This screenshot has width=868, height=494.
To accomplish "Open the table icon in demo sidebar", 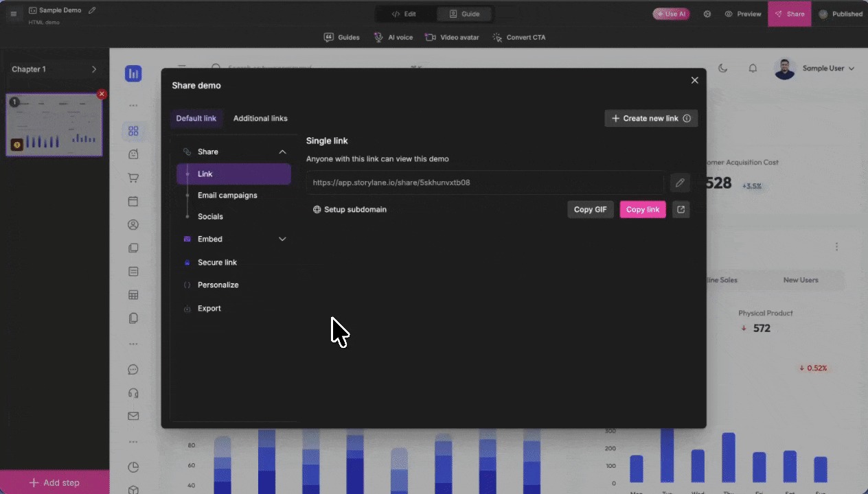I will tap(133, 295).
